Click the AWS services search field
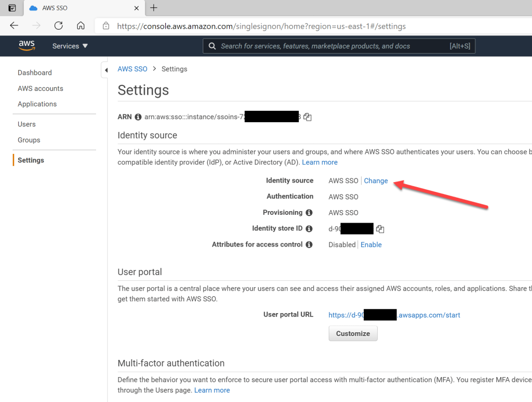This screenshot has width=532, height=402. click(x=332, y=46)
